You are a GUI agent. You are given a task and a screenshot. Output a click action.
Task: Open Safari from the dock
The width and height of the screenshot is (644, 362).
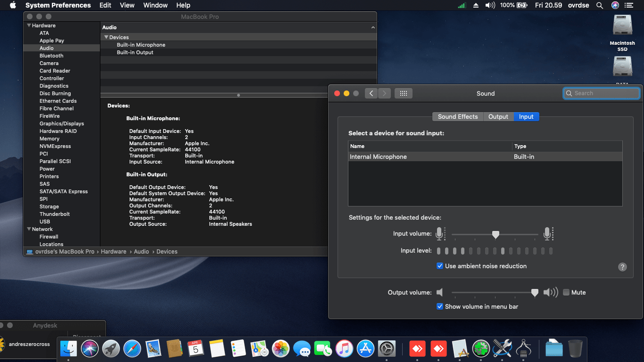132,349
